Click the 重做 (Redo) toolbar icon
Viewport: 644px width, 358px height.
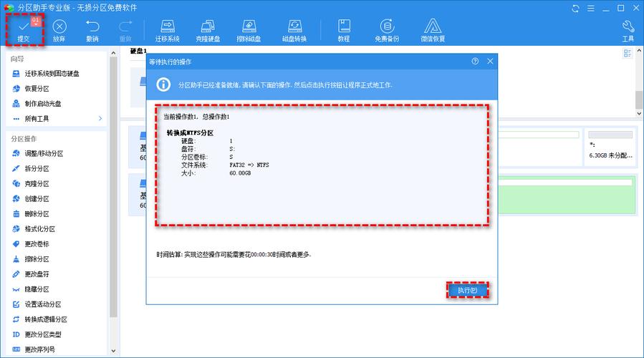(125, 30)
